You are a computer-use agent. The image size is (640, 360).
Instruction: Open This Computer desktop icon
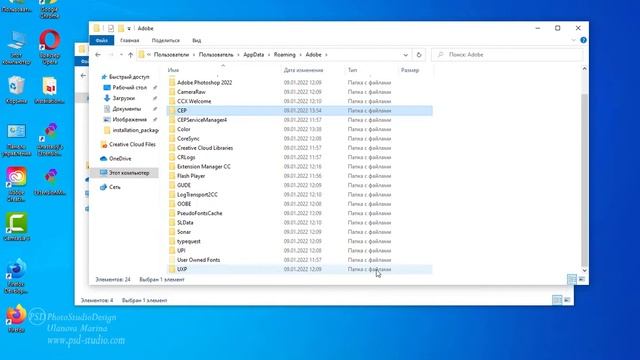[x=16, y=48]
